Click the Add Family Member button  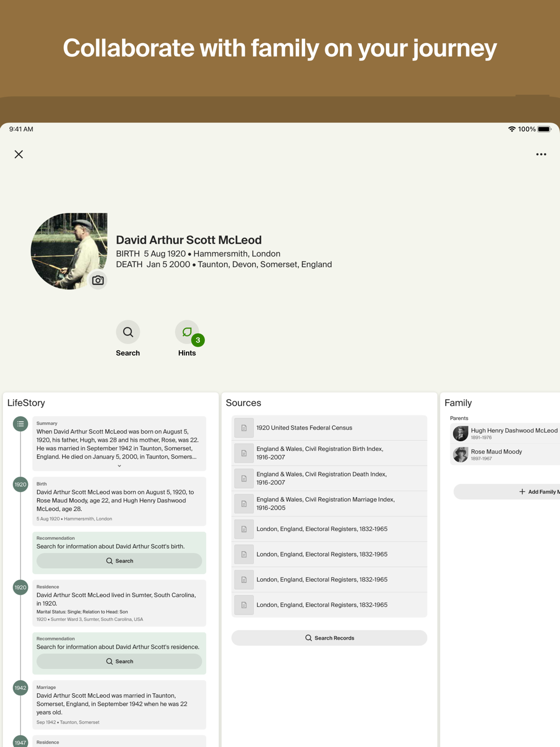click(507, 492)
